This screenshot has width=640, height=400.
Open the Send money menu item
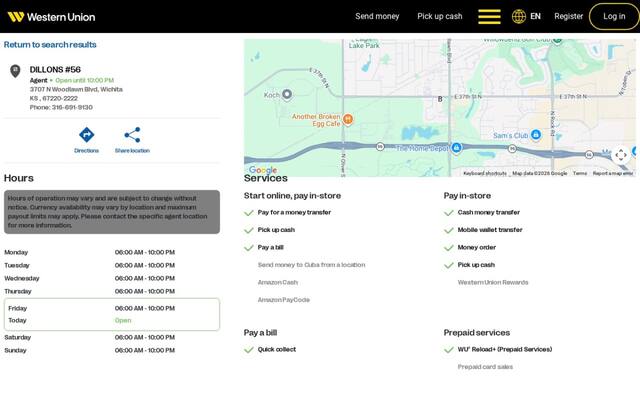pyautogui.click(x=377, y=16)
